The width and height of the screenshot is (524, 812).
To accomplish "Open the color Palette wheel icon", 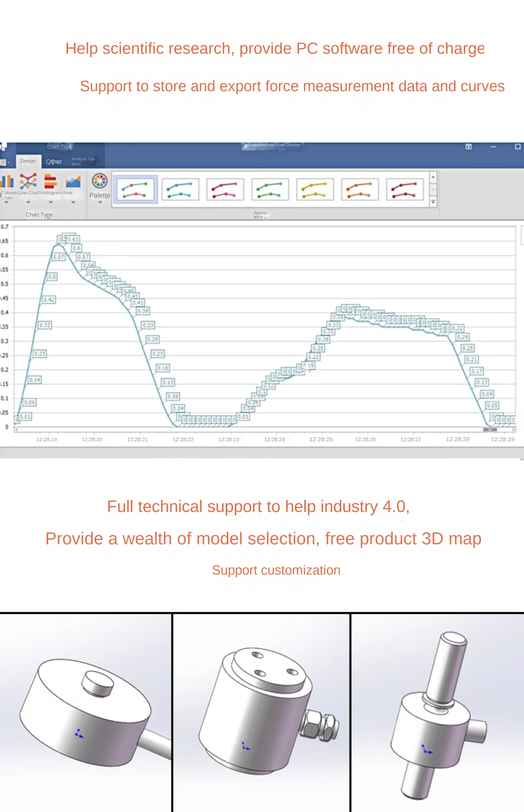I will [x=100, y=181].
